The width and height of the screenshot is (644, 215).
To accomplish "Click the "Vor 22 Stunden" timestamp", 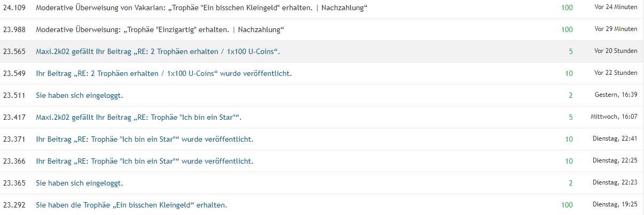I will pos(616,73).
